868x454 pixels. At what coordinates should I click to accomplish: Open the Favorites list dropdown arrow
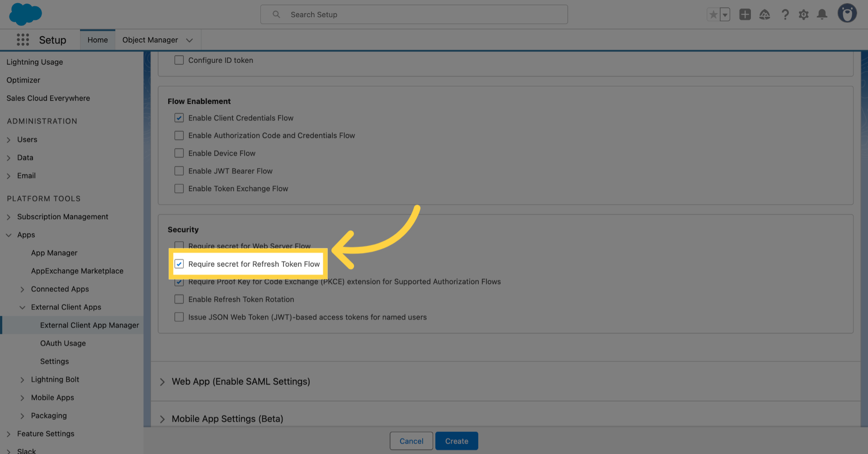tap(725, 14)
